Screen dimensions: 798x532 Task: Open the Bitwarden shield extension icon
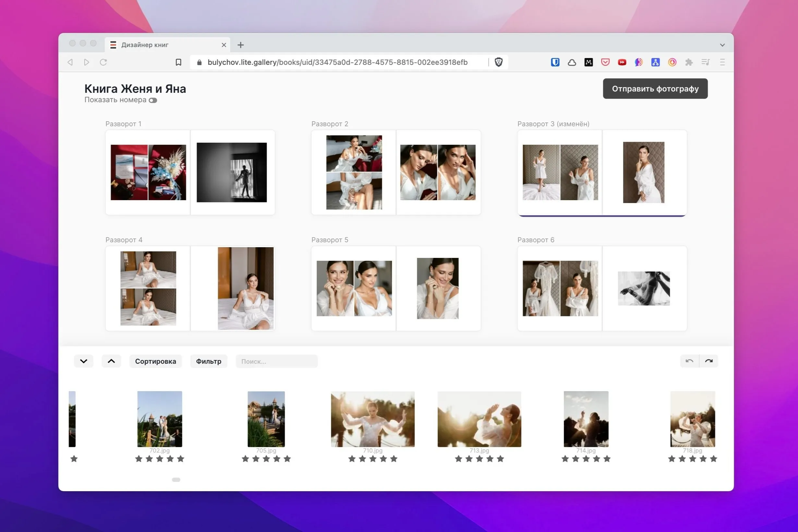(555, 62)
